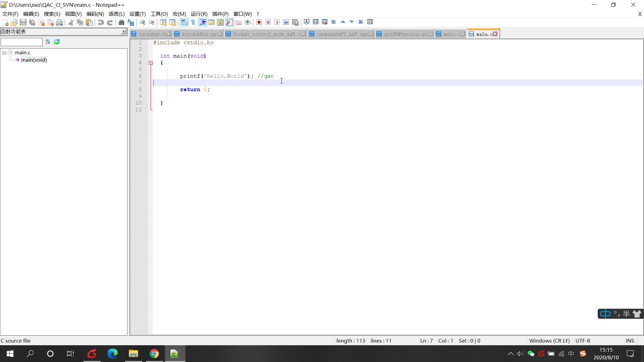Viewport: 644px width, 362px height.
Task: Click the Zoom in magnifier icon
Action: [143, 22]
